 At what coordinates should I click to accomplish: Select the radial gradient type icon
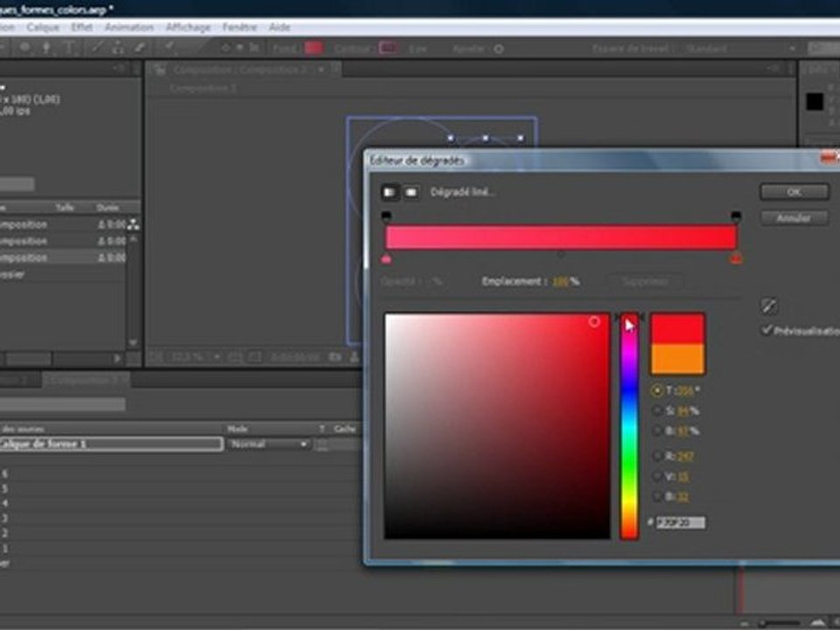(x=411, y=192)
